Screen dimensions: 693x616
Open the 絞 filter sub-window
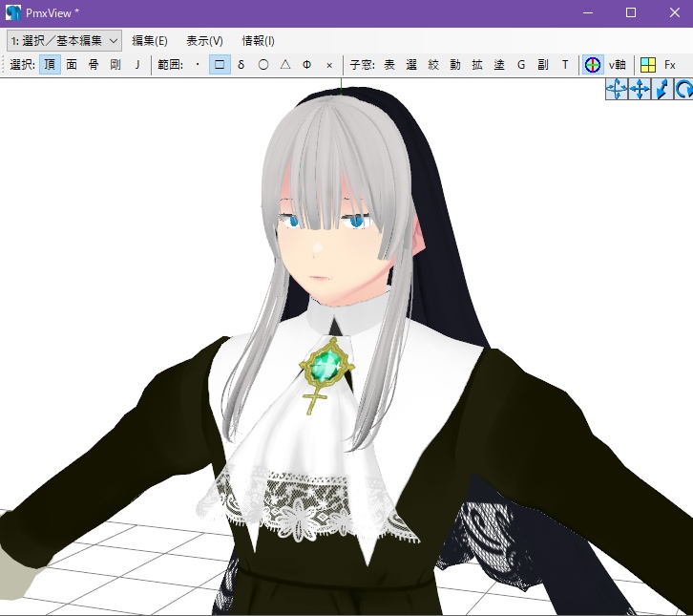point(433,65)
